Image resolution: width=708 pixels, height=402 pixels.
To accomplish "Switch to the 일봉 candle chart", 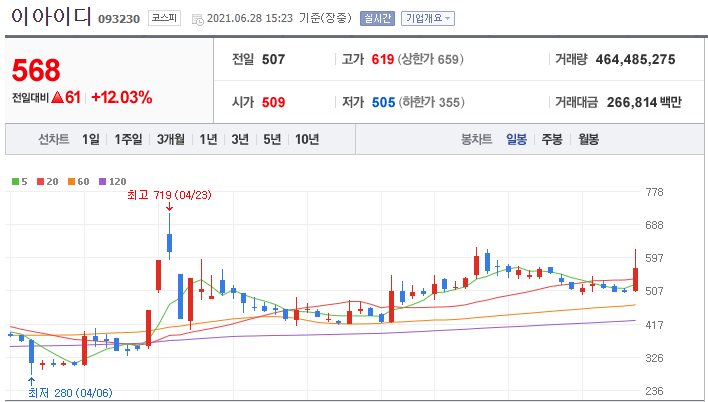I will (516, 139).
